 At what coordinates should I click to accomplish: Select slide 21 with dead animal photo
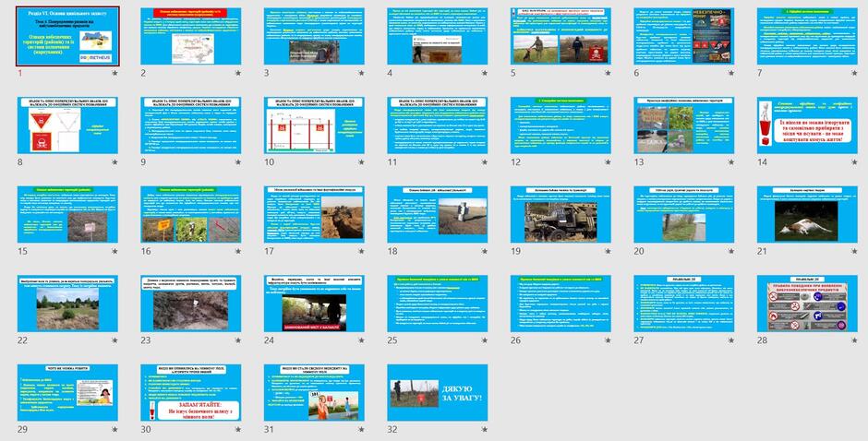[807, 215]
